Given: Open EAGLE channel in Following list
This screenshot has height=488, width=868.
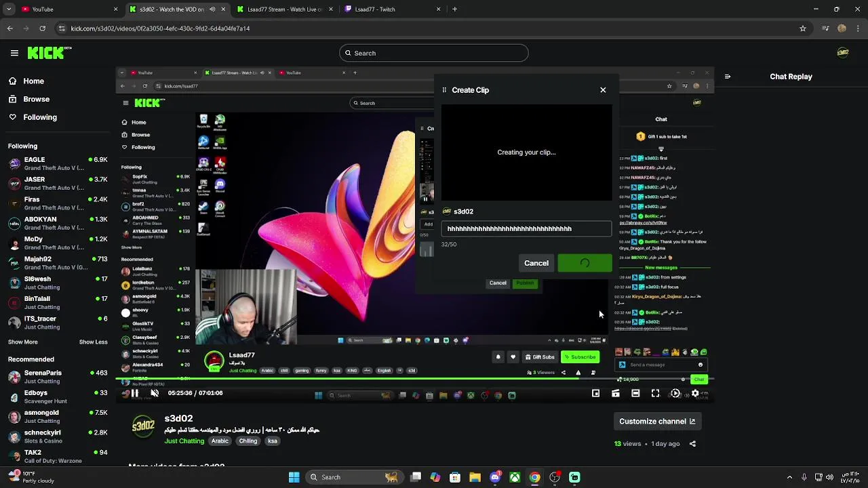Looking at the screenshot, I should [x=58, y=163].
